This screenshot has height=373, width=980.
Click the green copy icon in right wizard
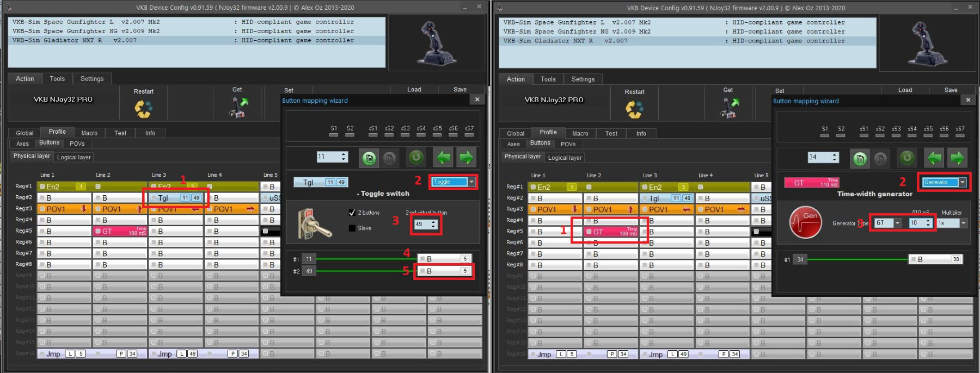tap(860, 159)
